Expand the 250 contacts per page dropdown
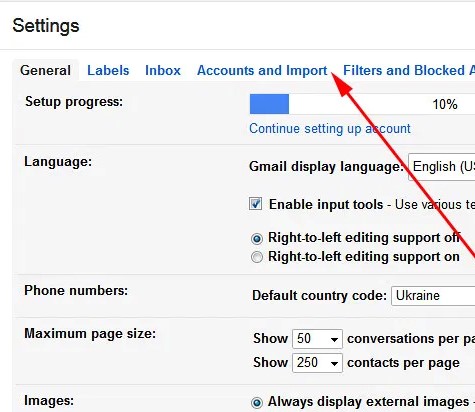475x412 pixels. point(317,363)
